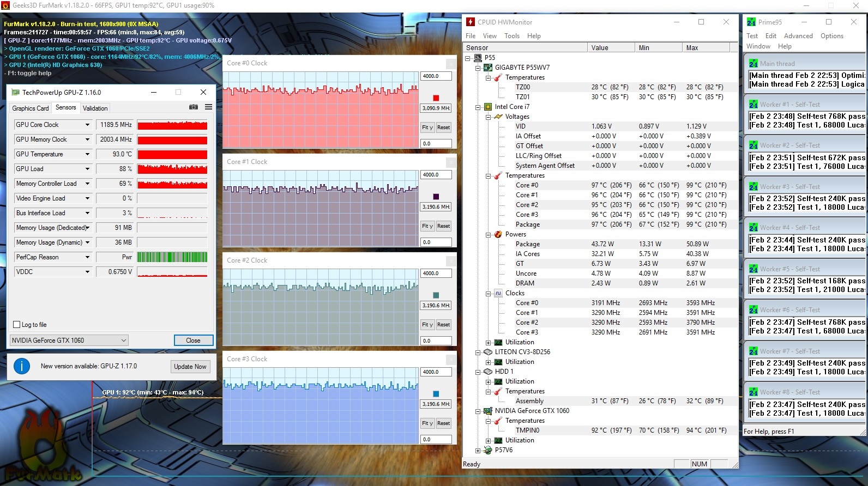Open the HWMonitor Tools menu
This screenshot has width=868, height=486.
pos(512,36)
